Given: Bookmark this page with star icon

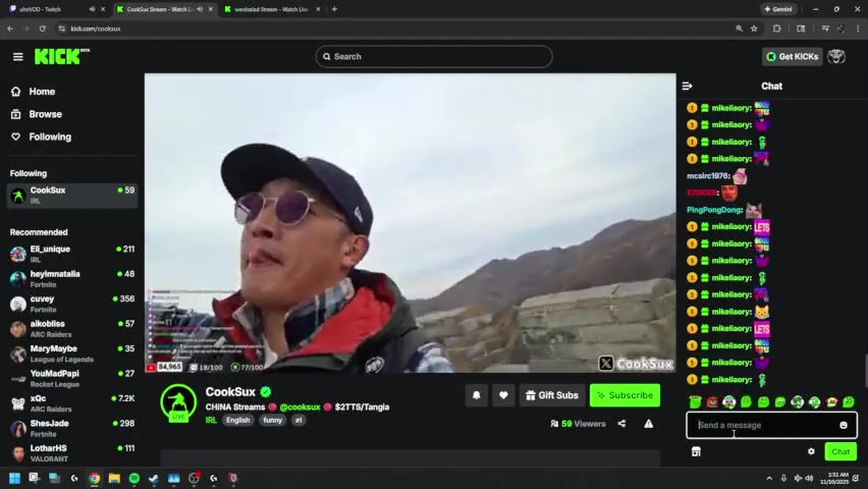Looking at the screenshot, I should pos(754,29).
